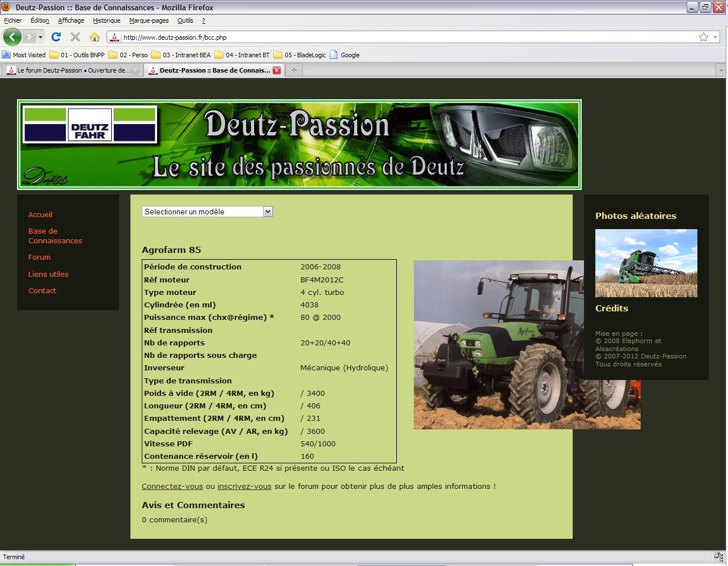
Task: Open a new tab with plus button
Action: (x=294, y=70)
